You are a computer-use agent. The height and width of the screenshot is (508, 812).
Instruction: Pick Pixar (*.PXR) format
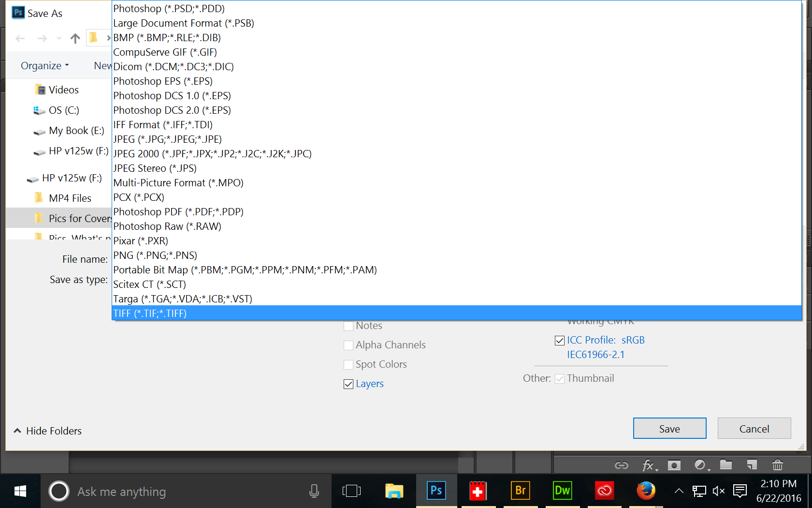click(x=457, y=241)
